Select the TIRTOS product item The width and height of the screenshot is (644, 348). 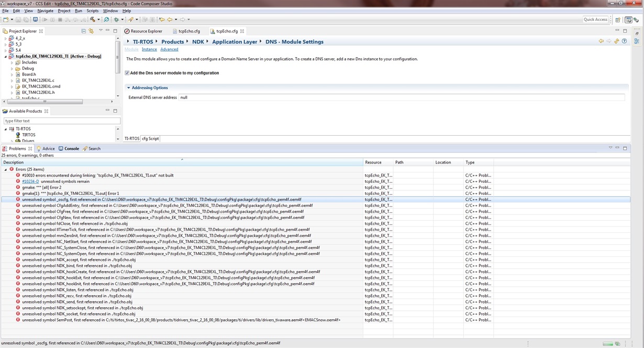(x=28, y=135)
